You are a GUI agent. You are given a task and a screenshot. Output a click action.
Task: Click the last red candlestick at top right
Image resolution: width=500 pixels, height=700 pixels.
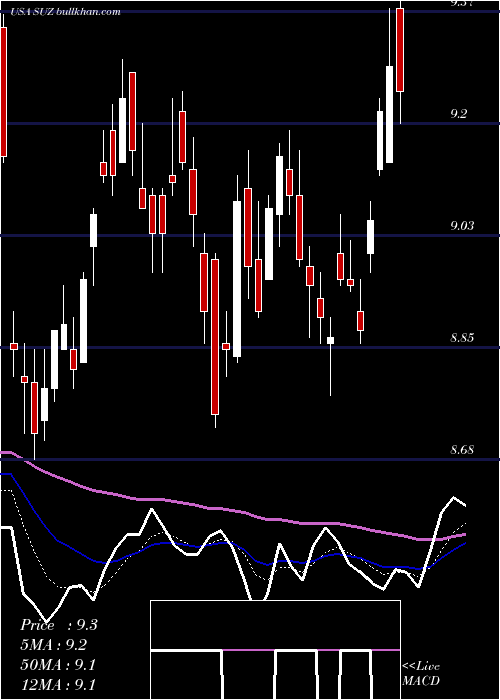(x=400, y=50)
